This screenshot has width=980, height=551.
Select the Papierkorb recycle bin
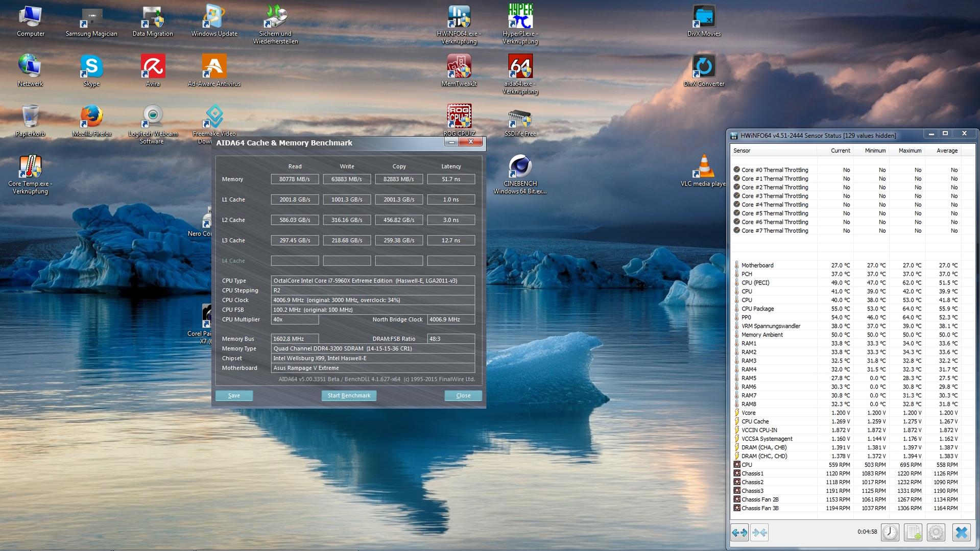tap(30, 121)
